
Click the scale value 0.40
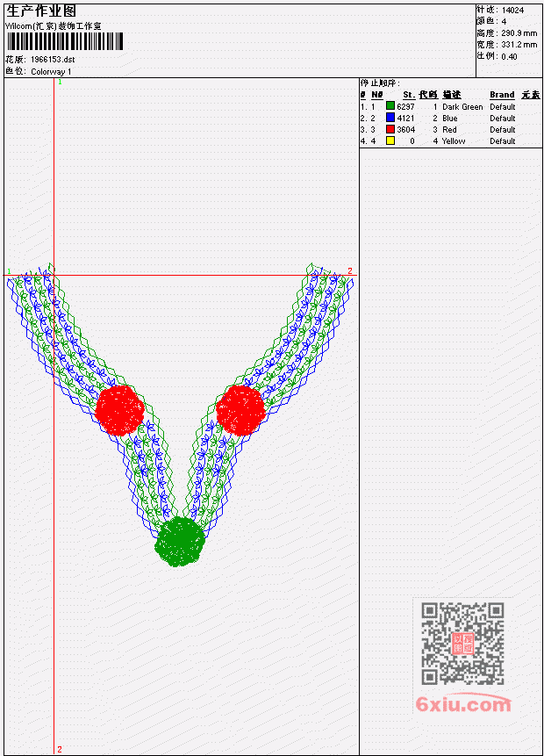coord(509,56)
